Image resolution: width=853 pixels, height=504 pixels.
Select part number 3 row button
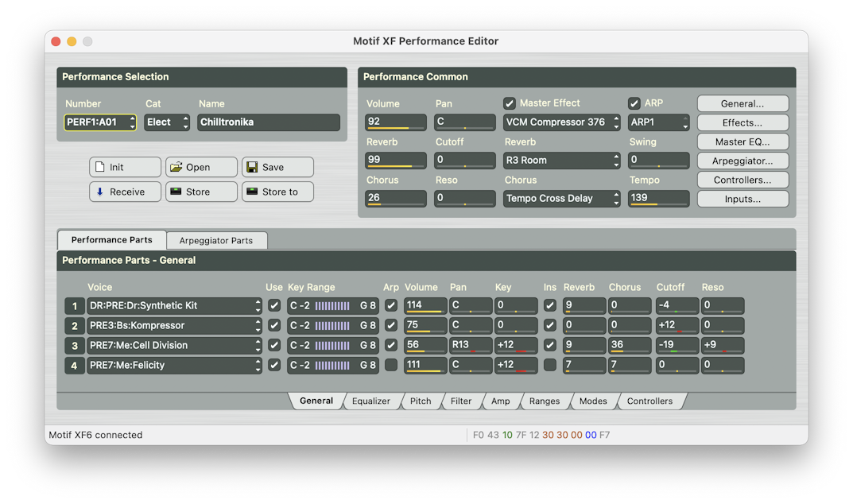(x=75, y=346)
